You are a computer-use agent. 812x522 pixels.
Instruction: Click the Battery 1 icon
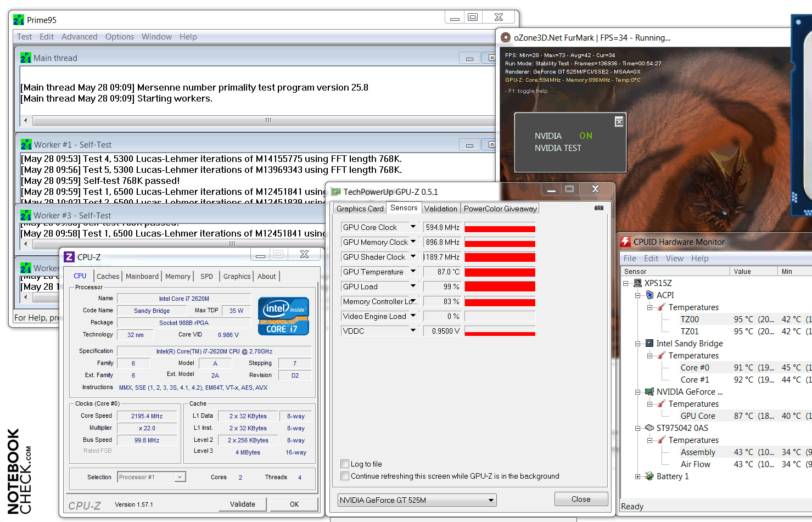coord(650,476)
